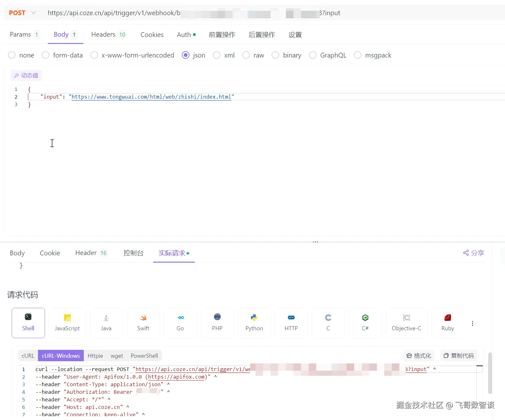Image resolution: width=505 pixels, height=420 pixels.
Task: Select the Httpie shell variant
Action: [x=95, y=356]
